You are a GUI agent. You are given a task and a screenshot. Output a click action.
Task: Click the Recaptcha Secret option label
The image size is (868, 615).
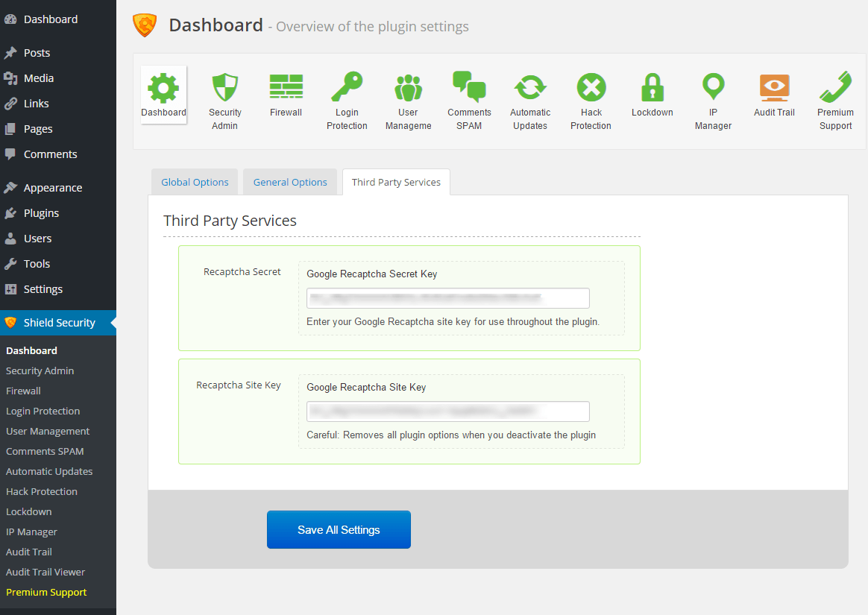pos(242,272)
